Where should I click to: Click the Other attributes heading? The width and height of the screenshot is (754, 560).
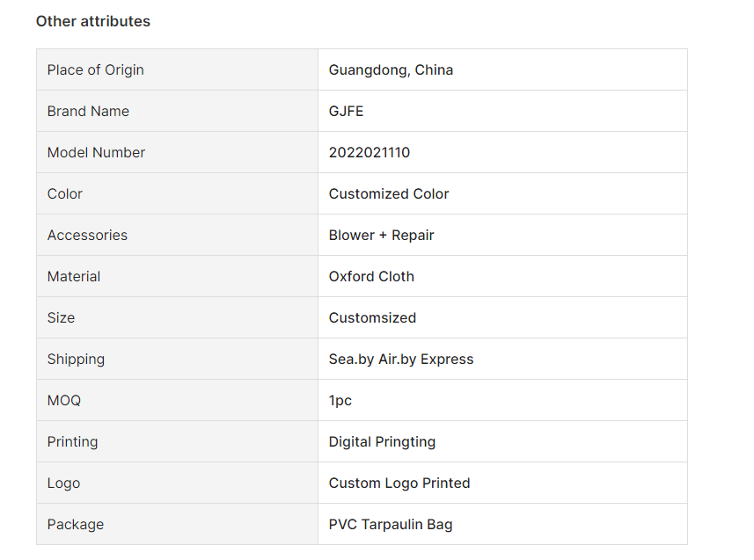(92, 21)
